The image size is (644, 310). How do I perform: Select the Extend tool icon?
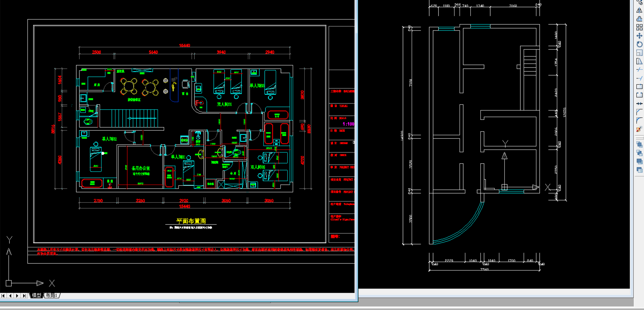[x=639, y=78]
